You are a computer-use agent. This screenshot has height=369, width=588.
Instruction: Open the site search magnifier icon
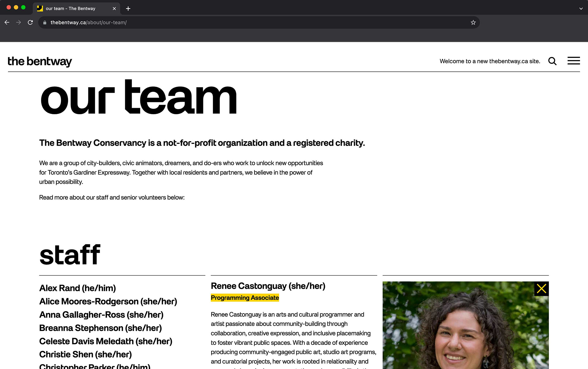[x=552, y=61]
